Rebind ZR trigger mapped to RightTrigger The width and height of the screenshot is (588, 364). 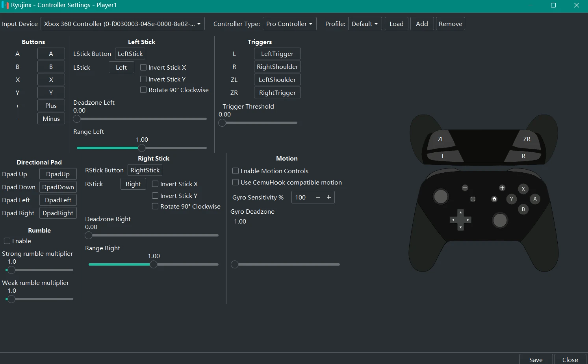tap(277, 92)
